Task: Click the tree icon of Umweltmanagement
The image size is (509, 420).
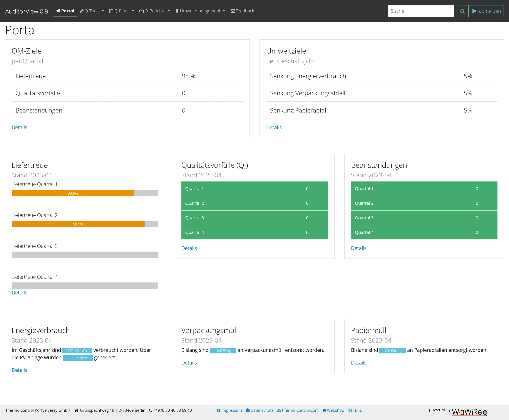Action: 177,11
